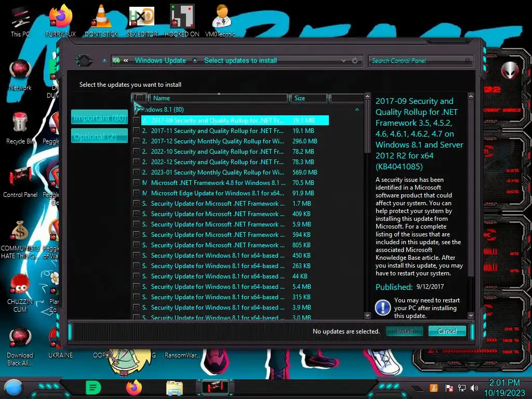This screenshot has width=532, height=399.
Task: Check the 2017-09 Security and Quality Rollup update
Action: [x=136, y=121]
